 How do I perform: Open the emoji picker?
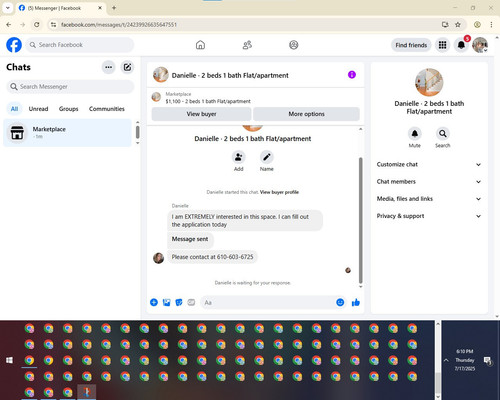pos(340,302)
